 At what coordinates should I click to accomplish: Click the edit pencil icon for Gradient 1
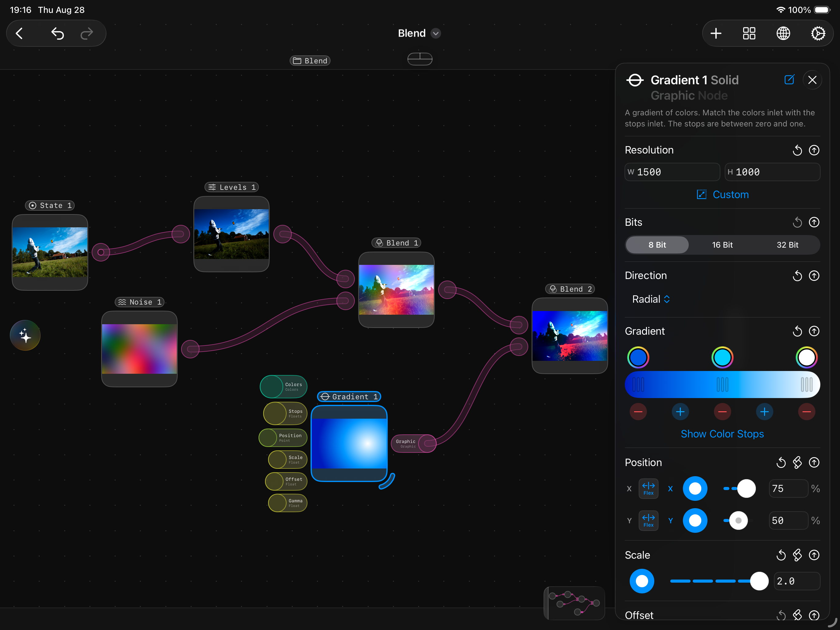point(789,80)
